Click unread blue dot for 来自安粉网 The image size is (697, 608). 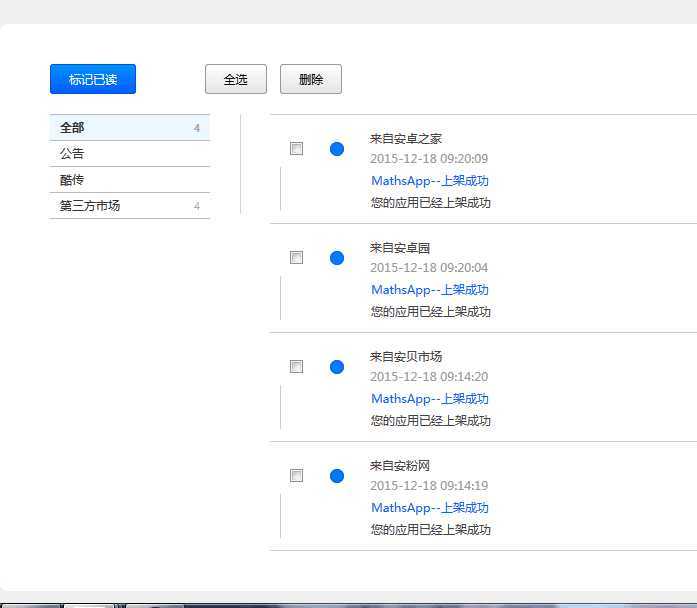(337, 476)
